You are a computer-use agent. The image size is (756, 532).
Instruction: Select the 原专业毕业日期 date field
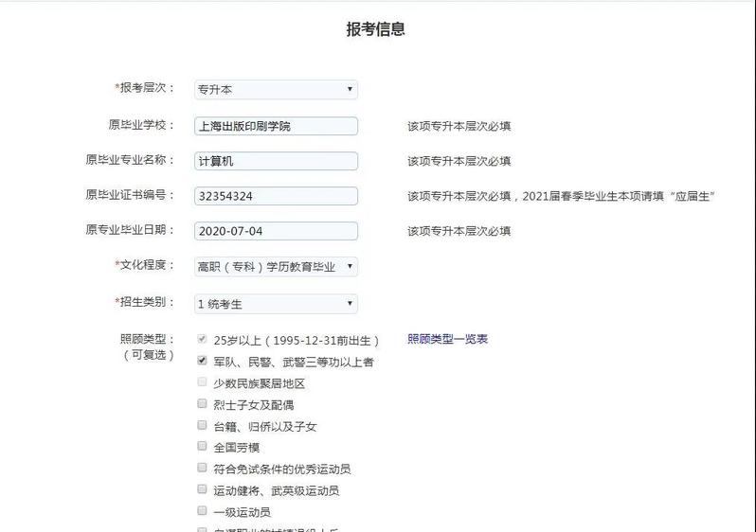tap(276, 231)
